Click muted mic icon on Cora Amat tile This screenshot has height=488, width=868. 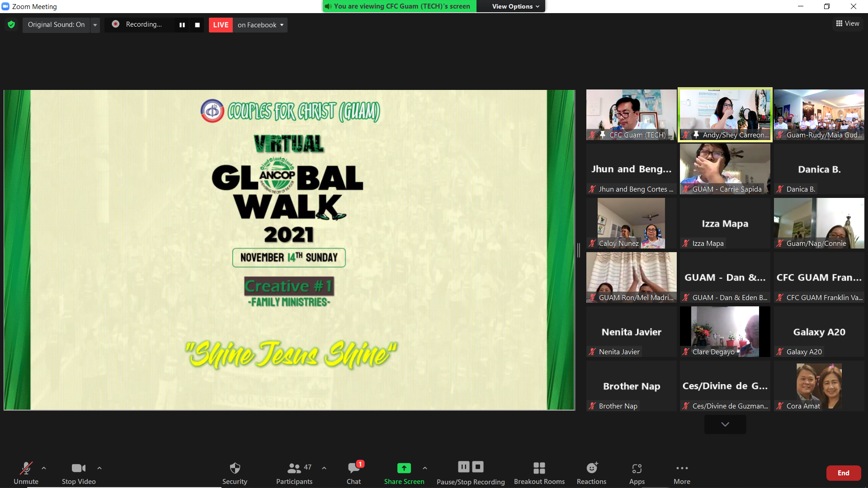coord(780,406)
